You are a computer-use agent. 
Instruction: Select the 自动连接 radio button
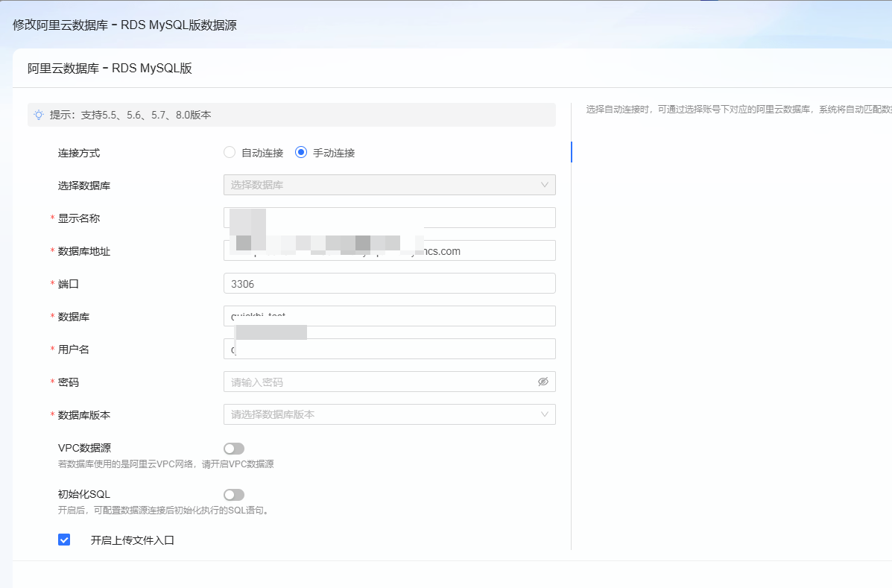tap(230, 153)
